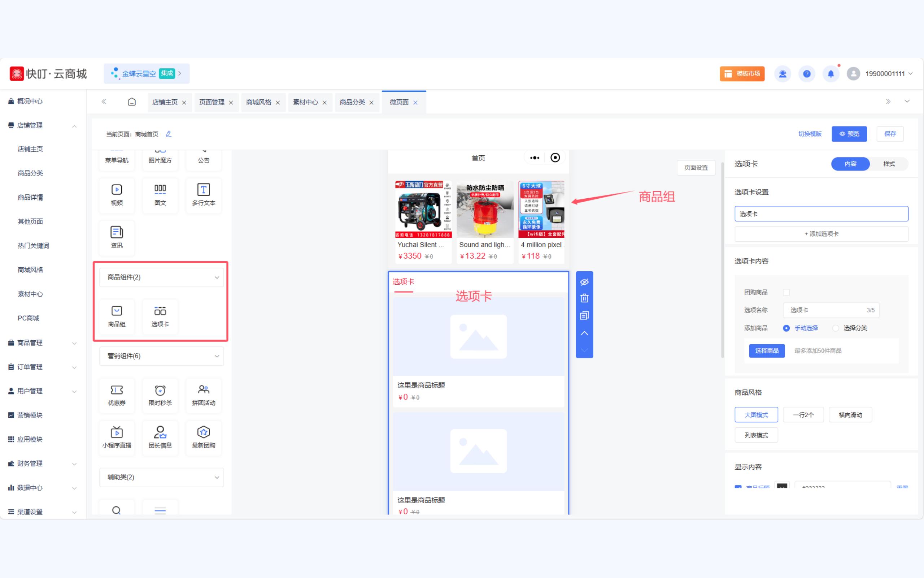This screenshot has height=578, width=924.
Task: Add the 最新团购 latest group-buy component
Action: point(204,437)
